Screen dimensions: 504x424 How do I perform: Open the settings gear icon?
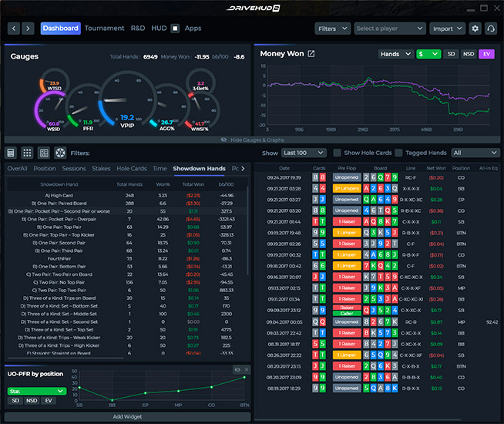[x=475, y=29]
